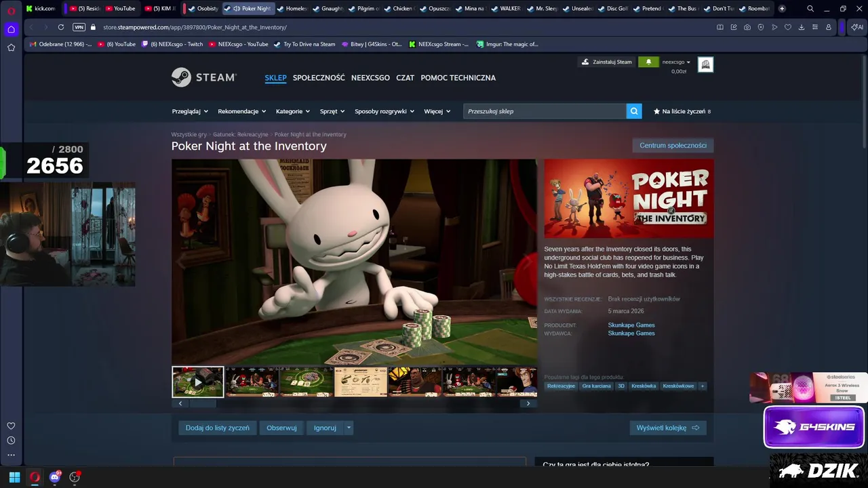This screenshot has width=868, height=488.
Task: Open Windows Start menu
Action: pyautogui.click(x=14, y=477)
